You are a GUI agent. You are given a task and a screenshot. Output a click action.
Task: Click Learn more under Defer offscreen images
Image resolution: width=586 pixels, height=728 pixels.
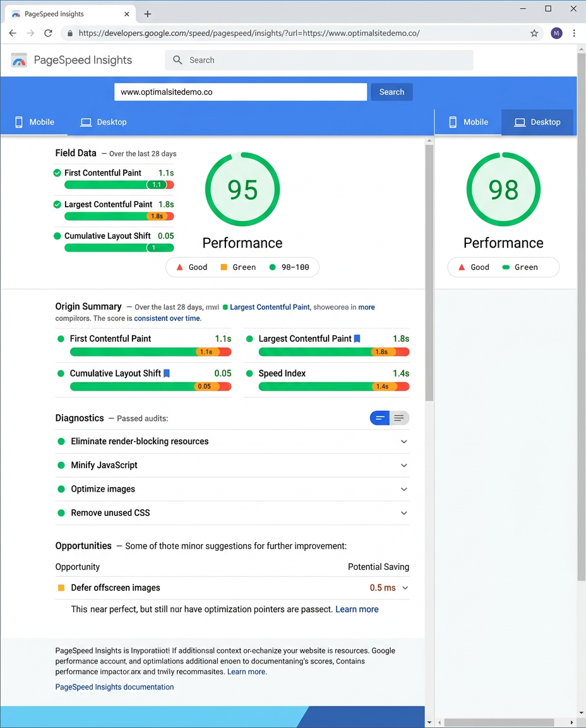tap(357, 609)
